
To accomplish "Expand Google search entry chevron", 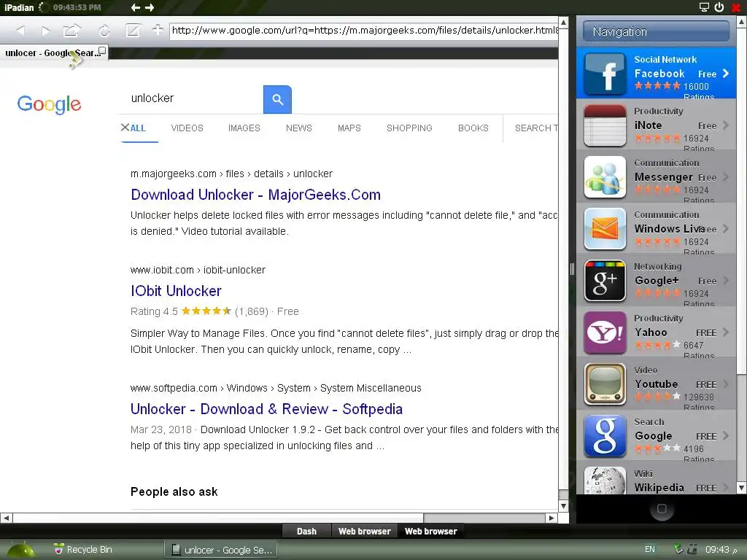I will (726, 436).
